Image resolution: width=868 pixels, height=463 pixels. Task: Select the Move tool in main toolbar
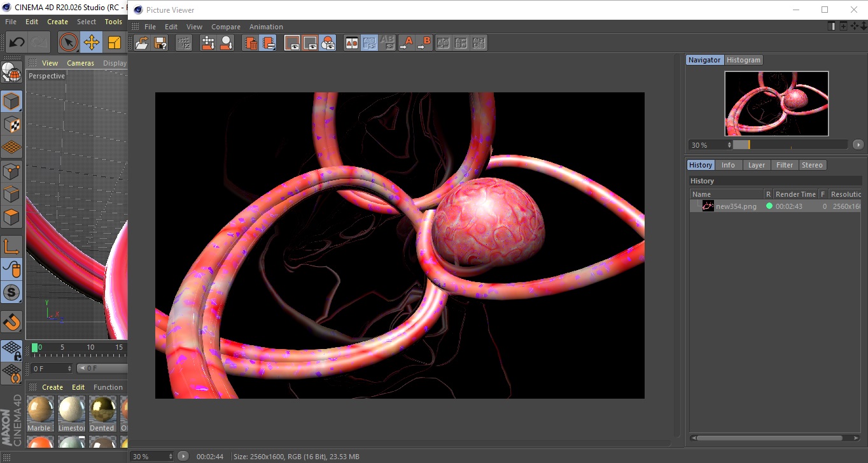coord(92,43)
